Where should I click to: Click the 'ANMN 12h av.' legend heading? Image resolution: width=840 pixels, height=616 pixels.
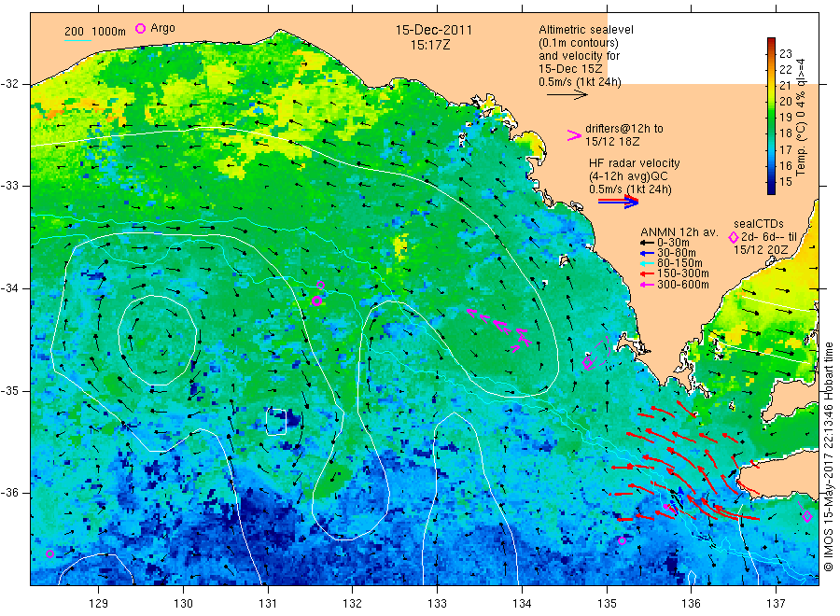pos(679,232)
